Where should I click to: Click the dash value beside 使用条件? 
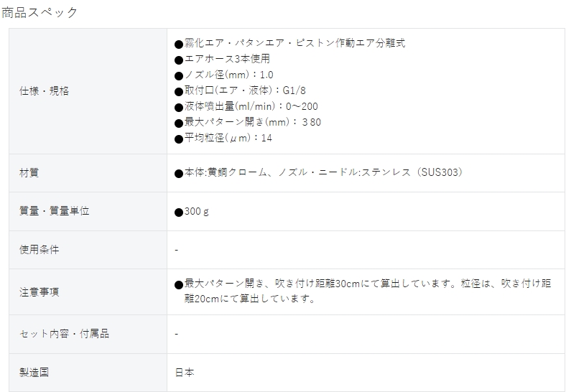pyautogui.click(x=177, y=250)
